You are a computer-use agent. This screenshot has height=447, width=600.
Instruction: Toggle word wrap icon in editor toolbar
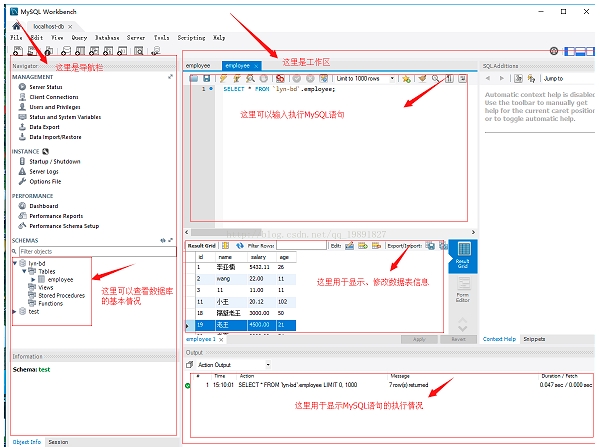coord(463,78)
